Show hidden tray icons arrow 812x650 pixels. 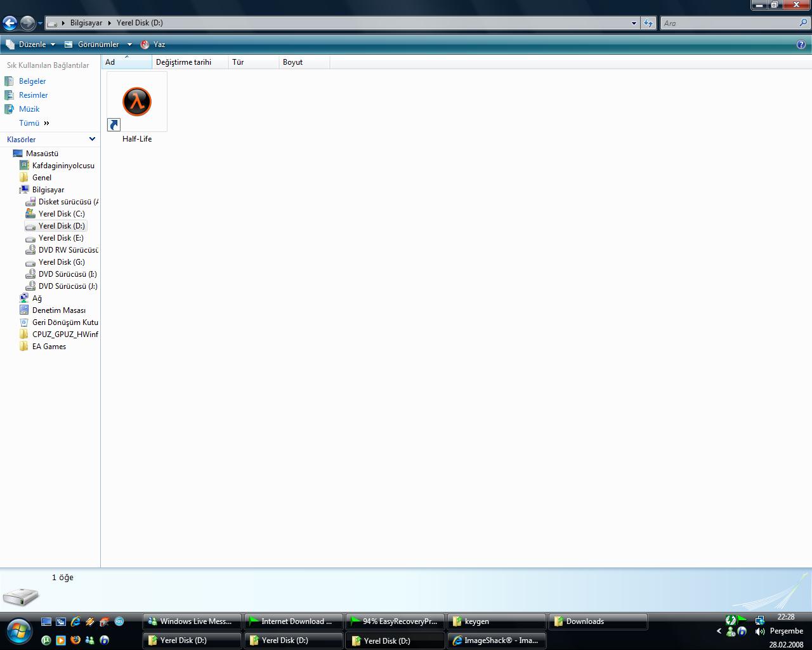point(719,631)
